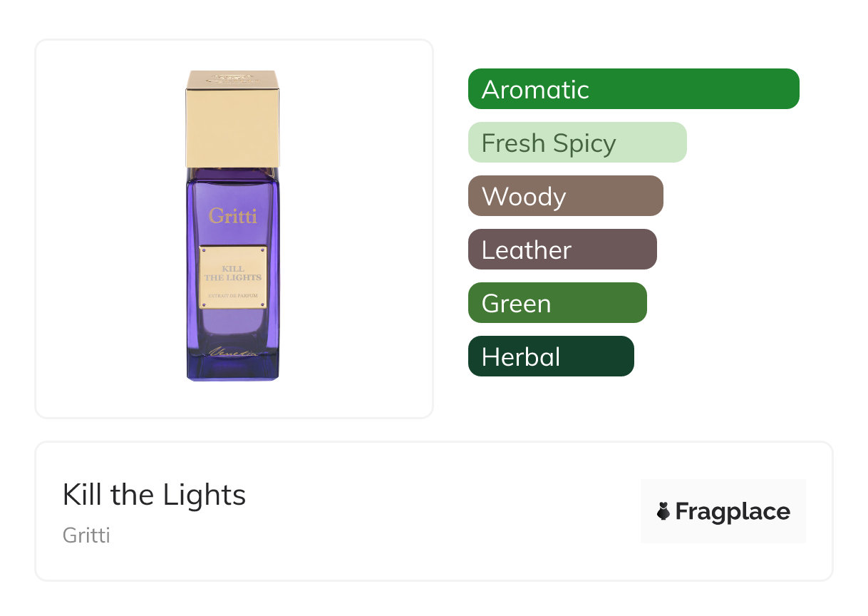Click the Herbal label text
Image resolution: width=868 pixels, height=616 pixels.
click(x=521, y=357)
